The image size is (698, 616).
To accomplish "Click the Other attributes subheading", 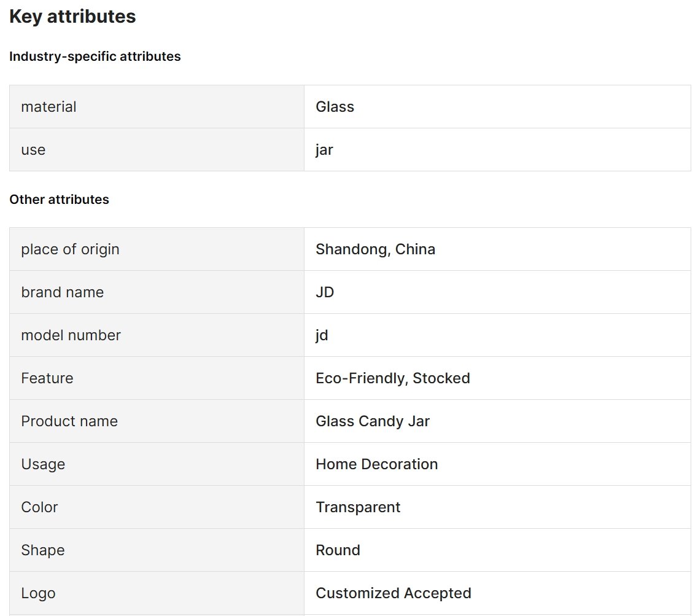I will 59,200.
